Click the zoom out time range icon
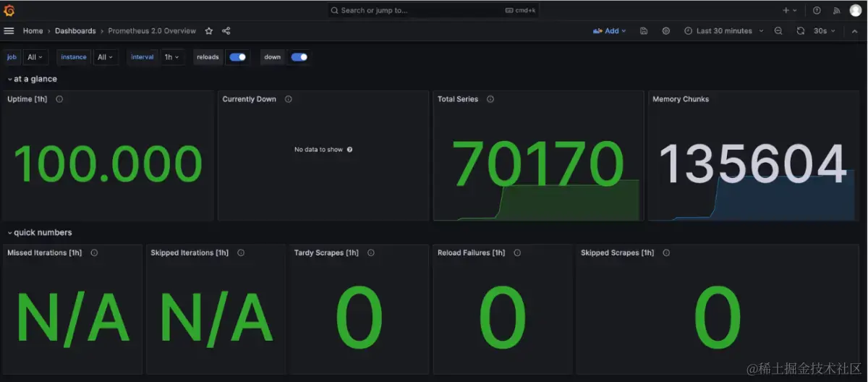The image size is (868, 382). [778, 31]
